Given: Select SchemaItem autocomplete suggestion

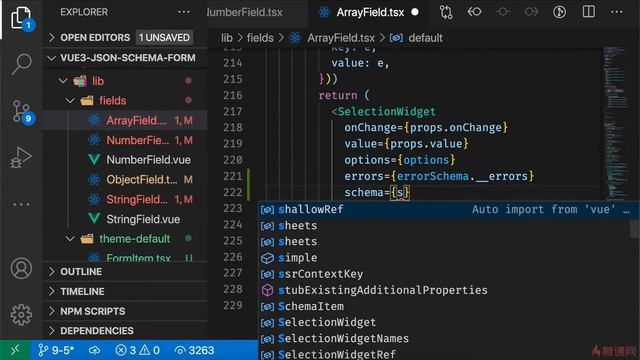Looking at the screenshot, I should 445,306.
